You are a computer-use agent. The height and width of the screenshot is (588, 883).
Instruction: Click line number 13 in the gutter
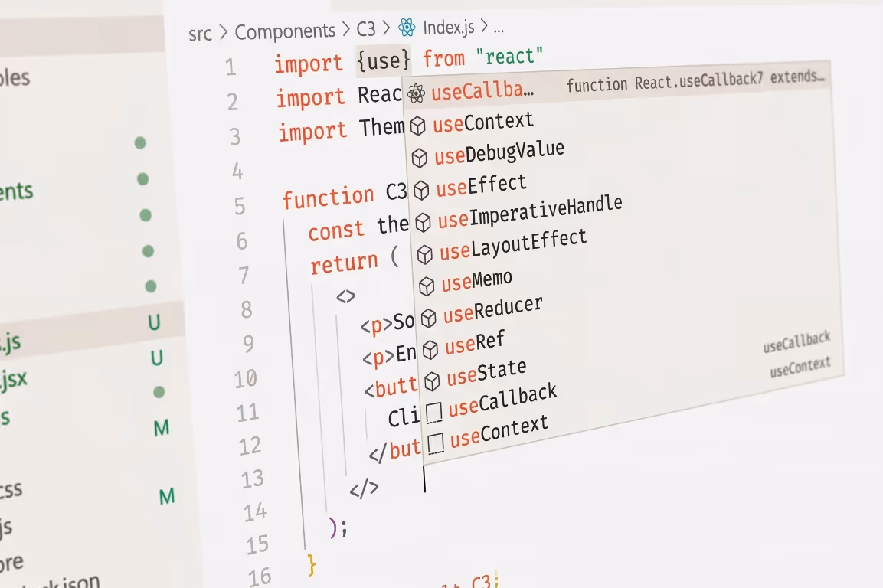[252, 479]
